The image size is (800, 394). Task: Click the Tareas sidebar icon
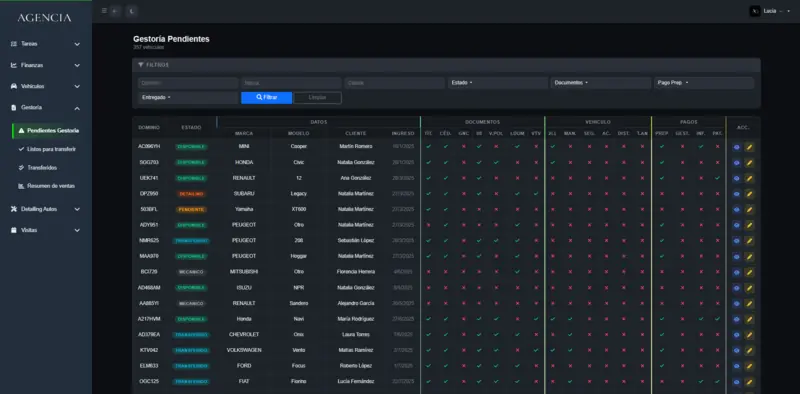point(14,44)
